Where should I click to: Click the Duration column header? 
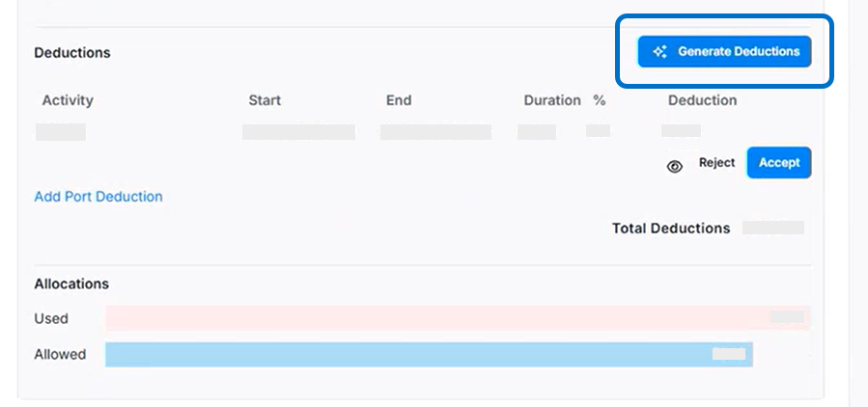click(x=552, y=100)
